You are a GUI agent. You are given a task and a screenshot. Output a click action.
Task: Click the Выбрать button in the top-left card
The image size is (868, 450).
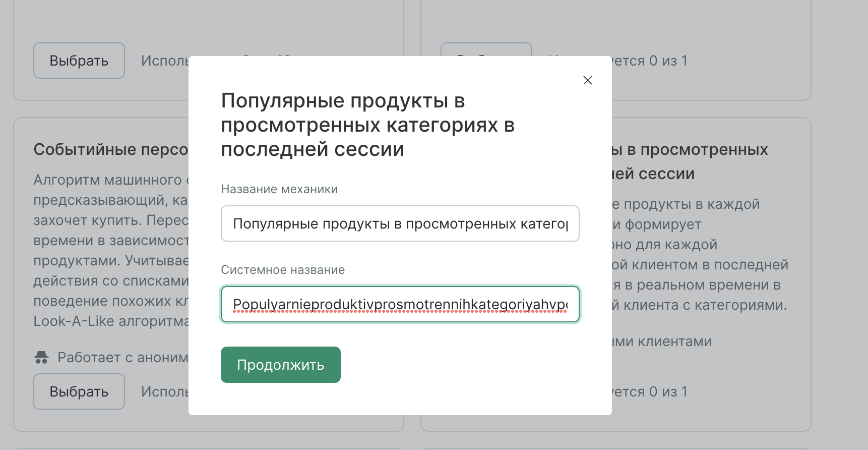click(x=79, y=61)
